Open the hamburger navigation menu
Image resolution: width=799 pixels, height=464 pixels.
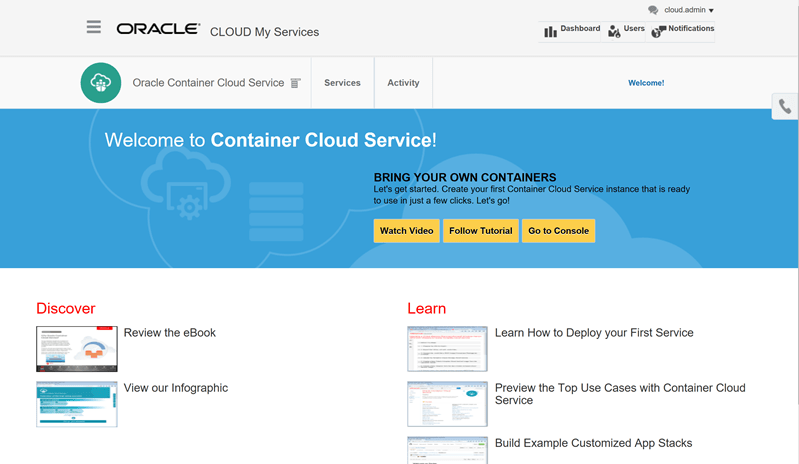click(x=94, y=28)
